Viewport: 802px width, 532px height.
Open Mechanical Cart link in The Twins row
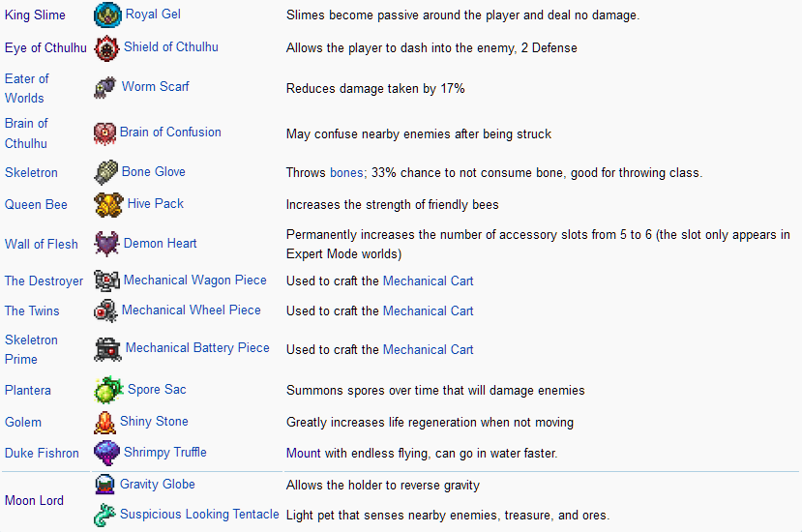click(x=428, y=310)
